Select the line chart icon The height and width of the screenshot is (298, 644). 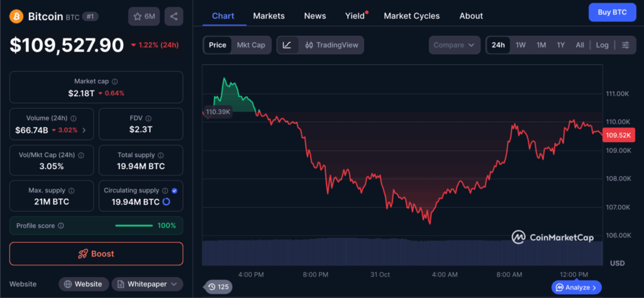point(287,45)
